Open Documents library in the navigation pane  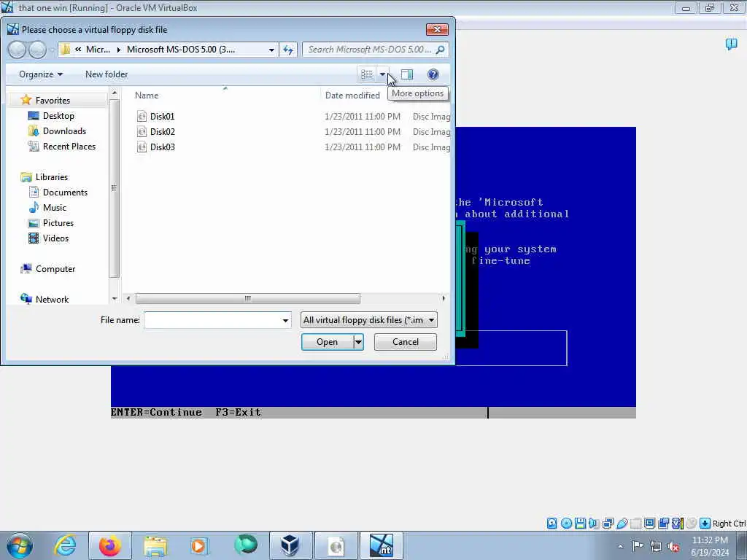click(x=65, y=192)
